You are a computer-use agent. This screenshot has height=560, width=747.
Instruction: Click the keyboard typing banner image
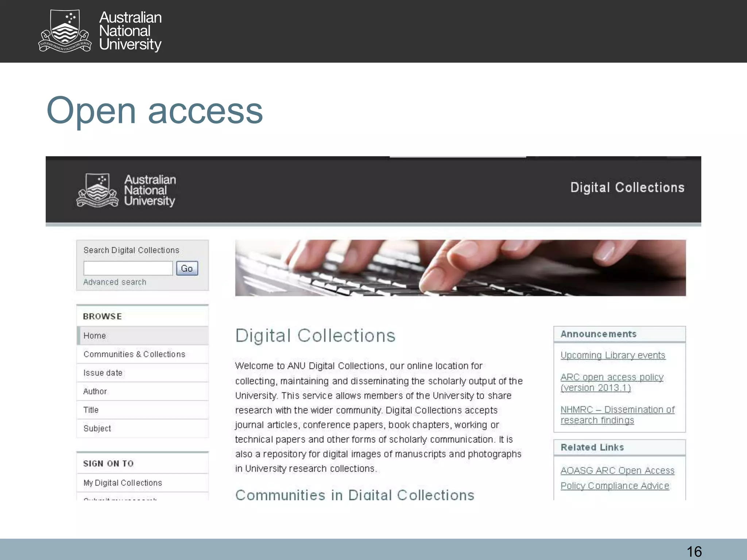460,268
